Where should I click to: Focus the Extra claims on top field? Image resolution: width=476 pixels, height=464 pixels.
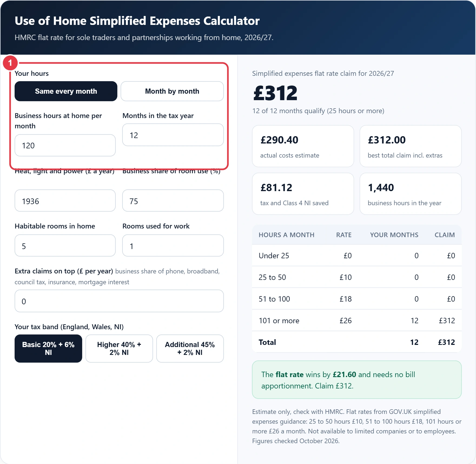coord(119,301)
